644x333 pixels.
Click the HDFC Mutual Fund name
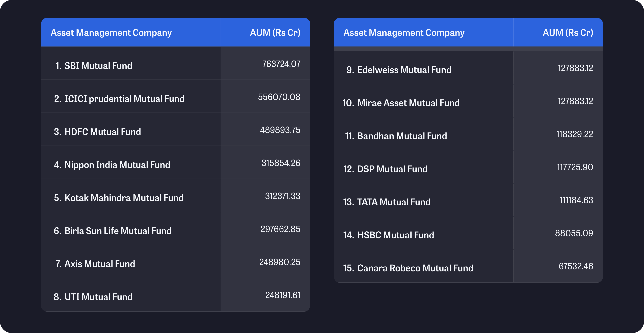tap(102, 132)
